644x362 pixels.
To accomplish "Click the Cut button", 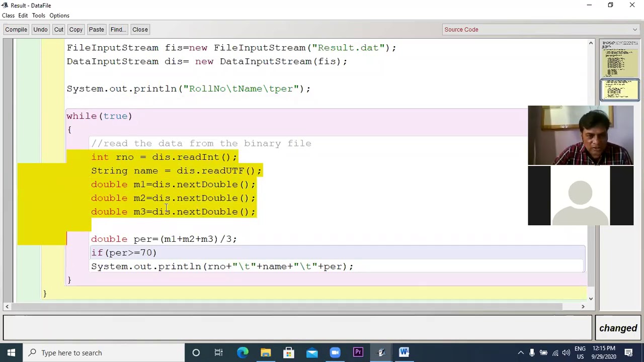I will pyautogui.click(x=58, y=30).
